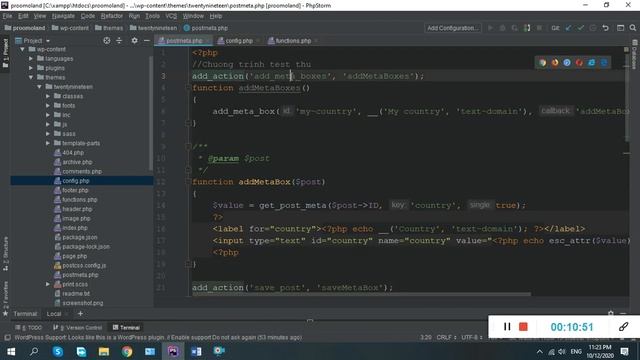This screenshot has width=640, height=360.
Task: Click the Debug bug toolbar icon
Action: point(502,28)
